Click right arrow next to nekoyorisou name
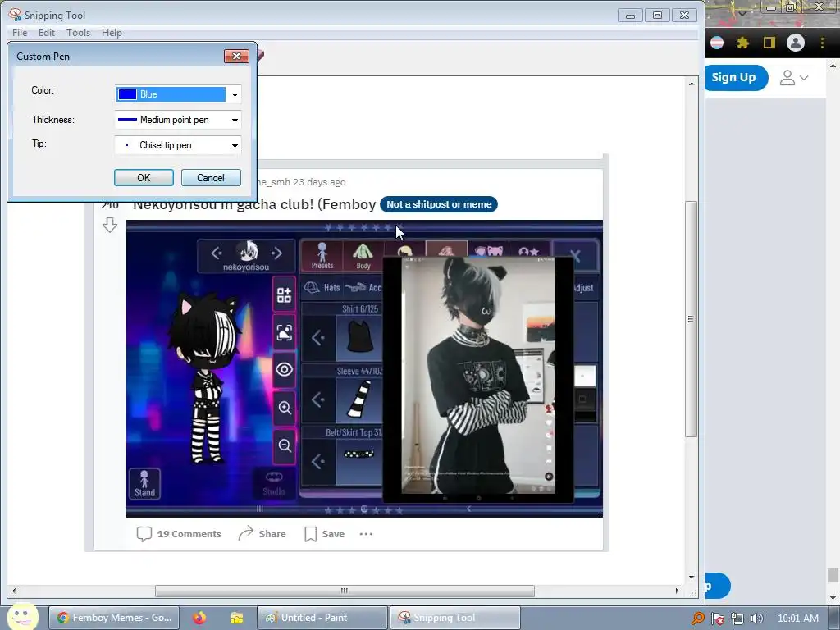The width and height of the screenshot is (840, 630). [x=277, y=253]
